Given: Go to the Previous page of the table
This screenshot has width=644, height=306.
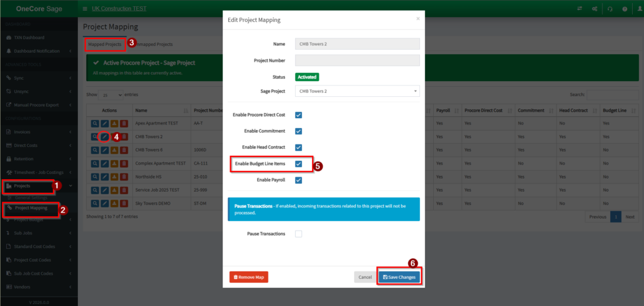Looking at the screenshot, I should coord(597,217).
